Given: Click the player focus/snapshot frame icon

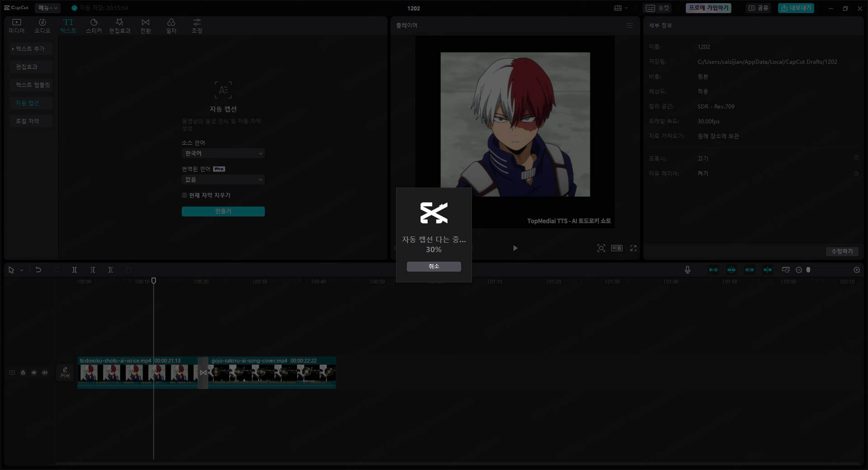Looking at the screenshot, I should tap(601, 248).
